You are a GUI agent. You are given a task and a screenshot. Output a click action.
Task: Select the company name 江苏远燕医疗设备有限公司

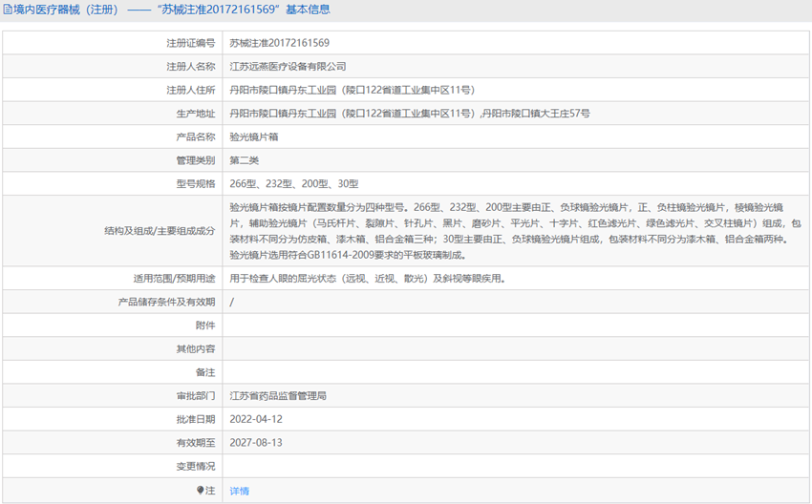pos(288,66)
